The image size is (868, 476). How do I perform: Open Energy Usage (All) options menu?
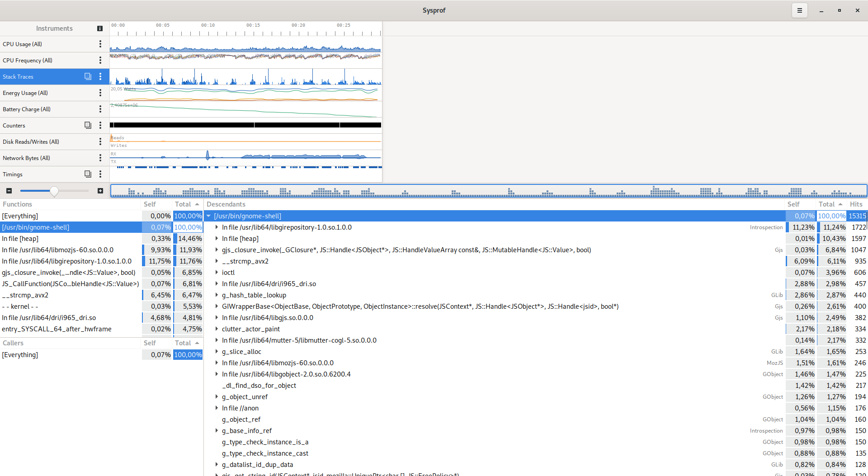coord(100,93)
